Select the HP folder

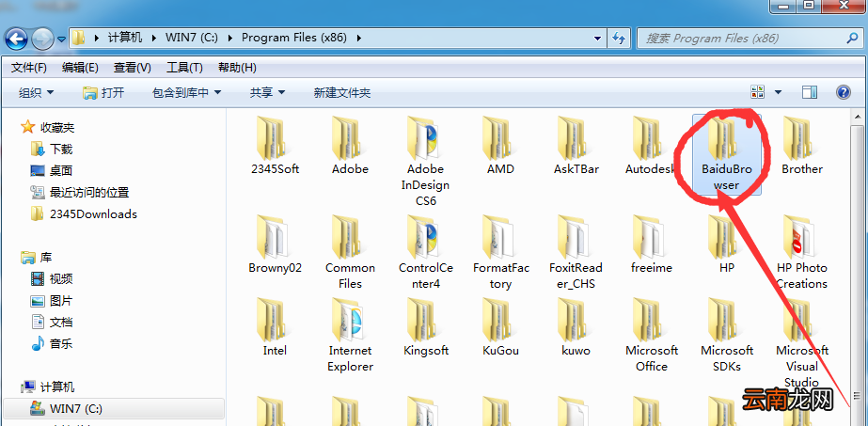726,245
